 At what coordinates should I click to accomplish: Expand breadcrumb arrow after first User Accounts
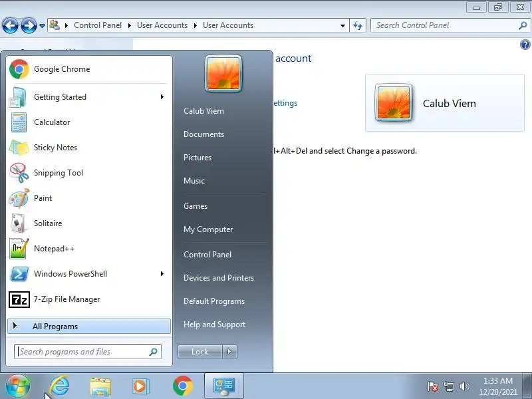tap(195, 25)
